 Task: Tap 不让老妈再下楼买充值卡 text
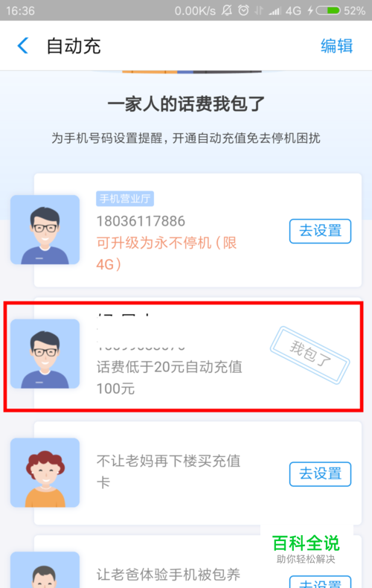click(168, 471)
